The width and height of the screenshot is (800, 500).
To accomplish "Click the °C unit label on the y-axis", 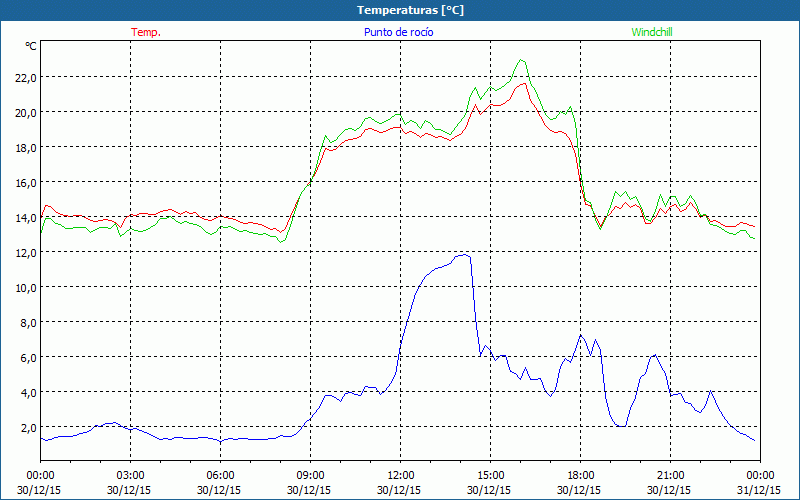I will pos(31,46).
